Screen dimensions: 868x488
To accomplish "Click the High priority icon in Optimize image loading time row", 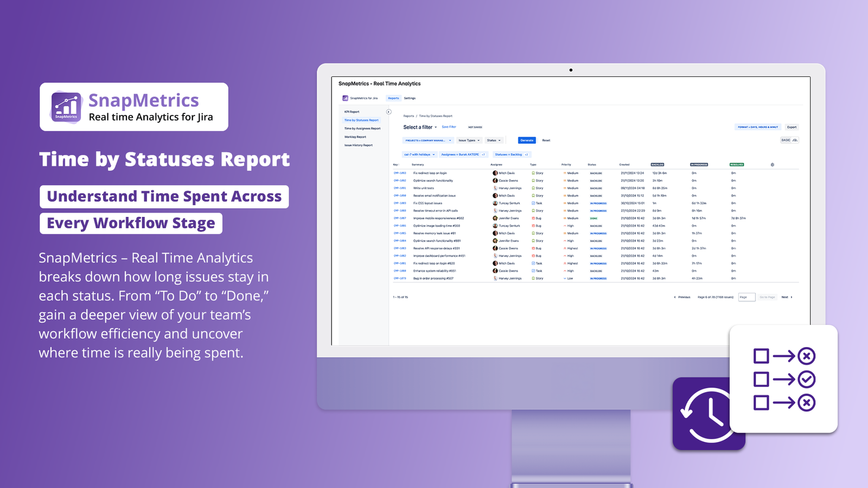I will tap(565, 226).
